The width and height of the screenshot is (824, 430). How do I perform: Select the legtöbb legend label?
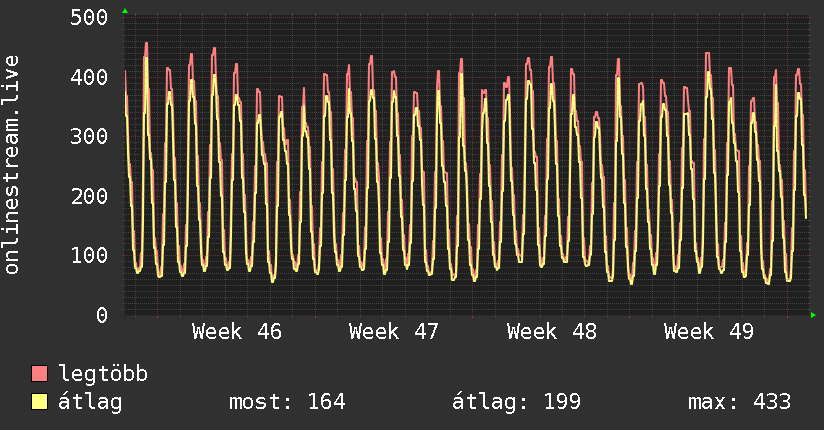[x=104, y=374]
